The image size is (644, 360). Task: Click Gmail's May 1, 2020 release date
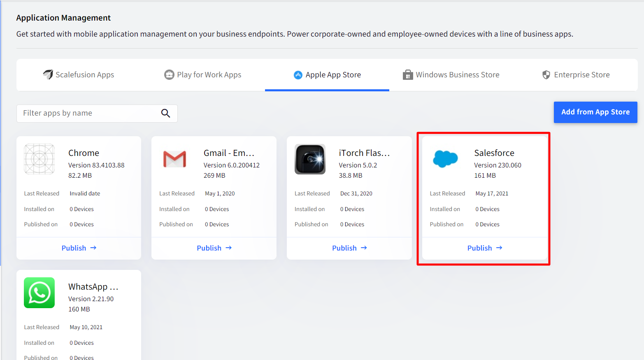[220, 193]
